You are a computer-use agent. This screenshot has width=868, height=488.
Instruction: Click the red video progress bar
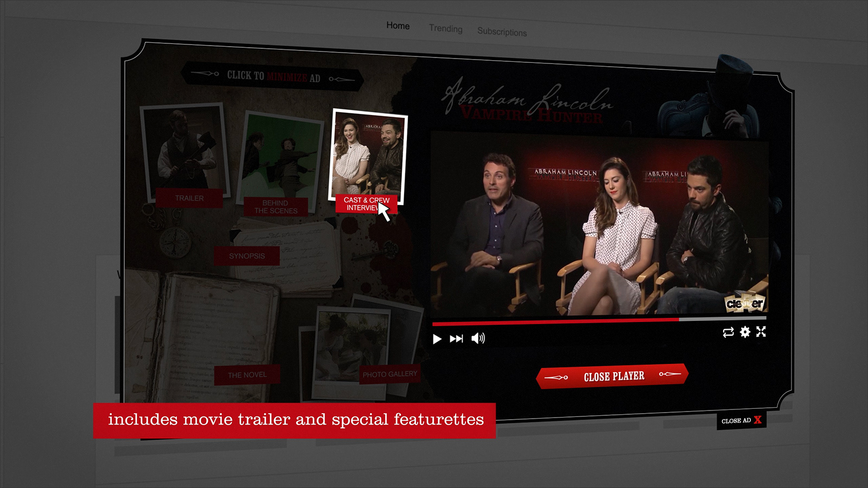tap(556, 322)
